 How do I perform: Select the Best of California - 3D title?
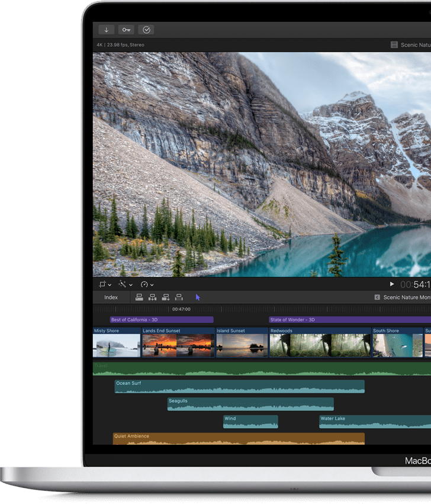tap(161, 320)
